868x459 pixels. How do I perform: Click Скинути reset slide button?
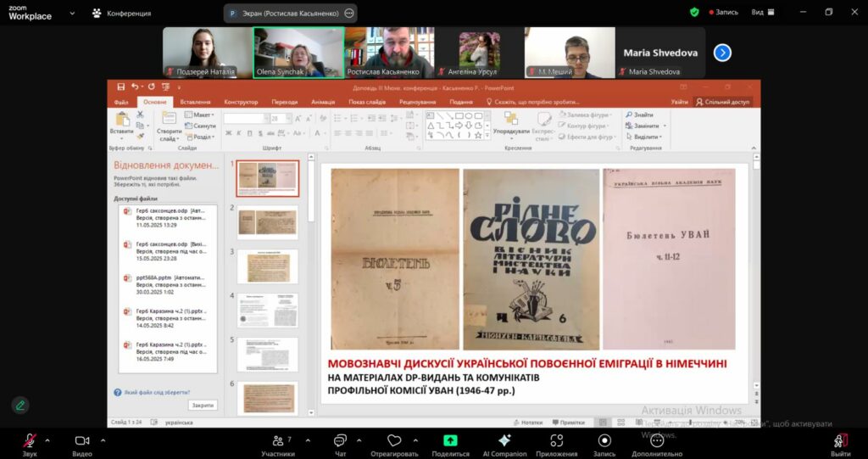tap(200, 126)
